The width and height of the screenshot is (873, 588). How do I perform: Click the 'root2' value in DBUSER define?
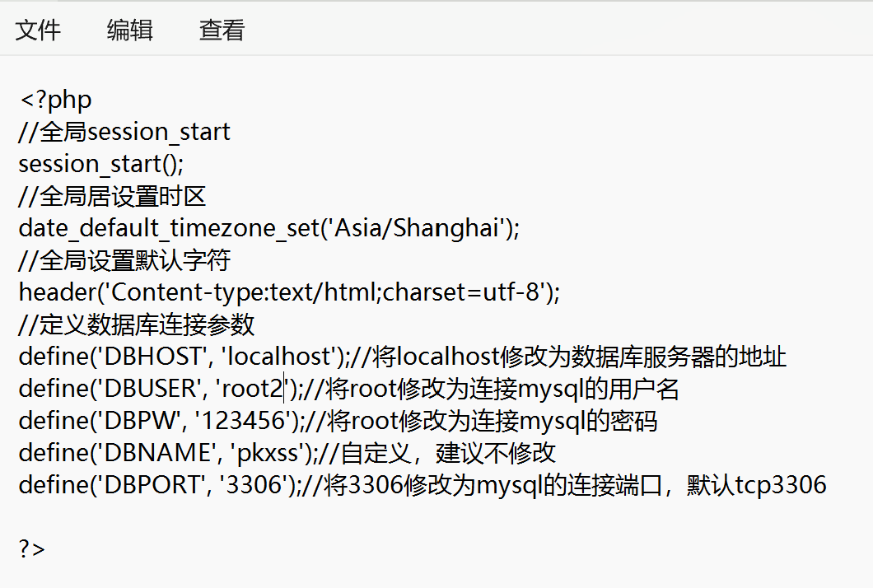[251, 389]
